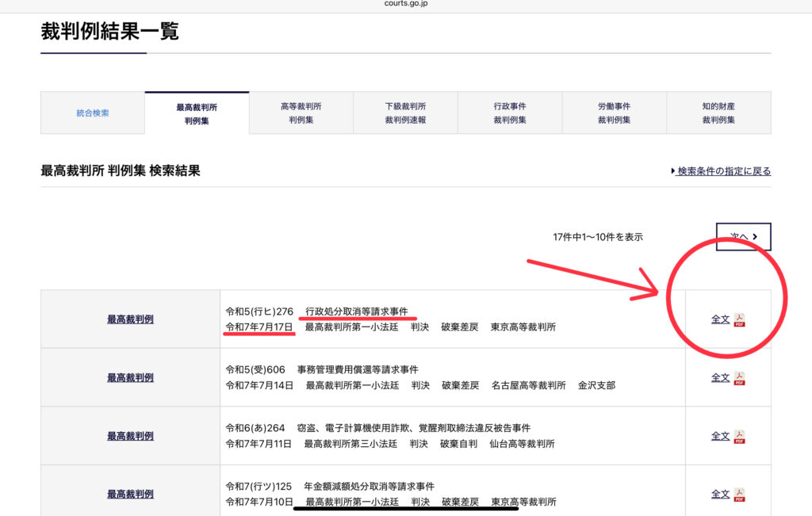This screenshot has height=516, width=812.
Task: Click the result count 17件中1〜10件を表示
Action: [x=598, y=237]
